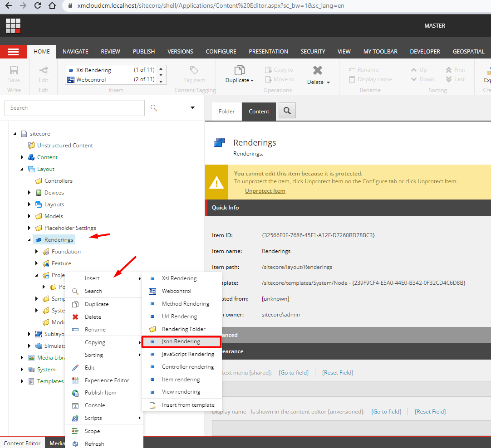This screenshot has height=448, width=491.
Task: Open the search options dropdown arrow
Action: (x=192, y=108)
